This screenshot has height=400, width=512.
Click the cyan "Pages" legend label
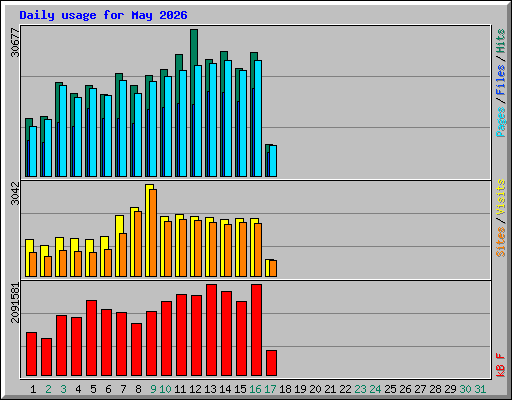click(x=501, y=122)
